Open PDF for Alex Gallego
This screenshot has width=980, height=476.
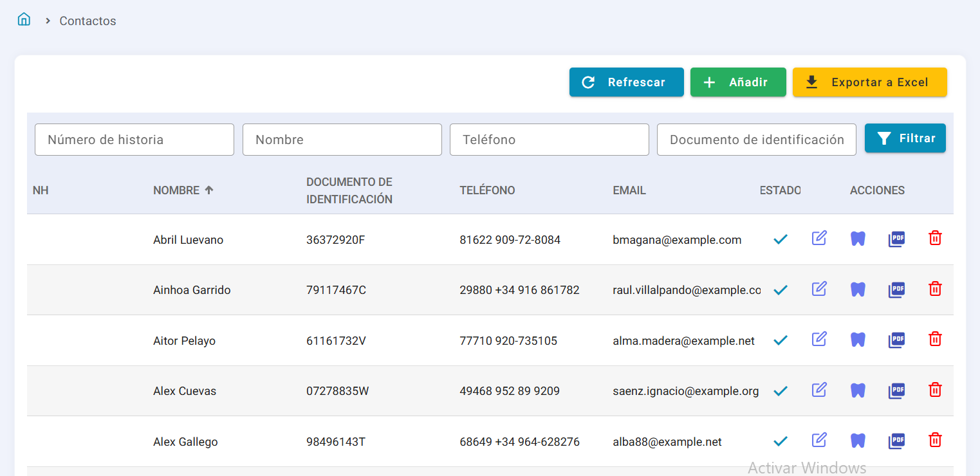(x=896, y=441)
